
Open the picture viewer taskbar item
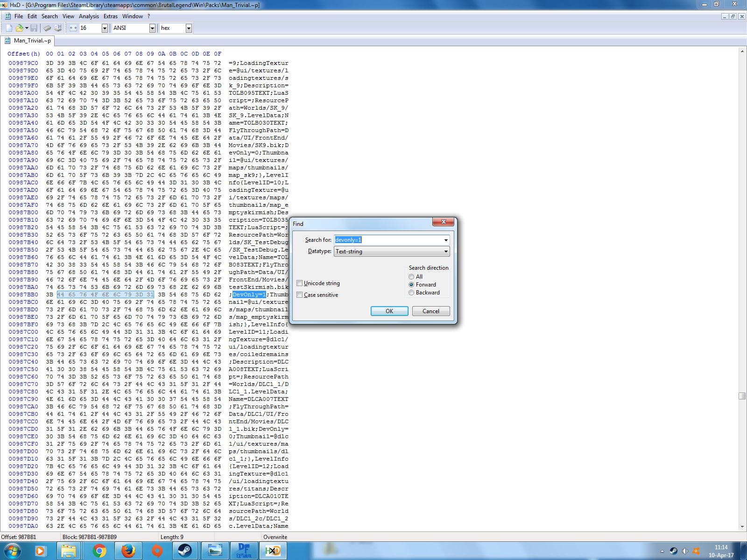coord(215,551)
